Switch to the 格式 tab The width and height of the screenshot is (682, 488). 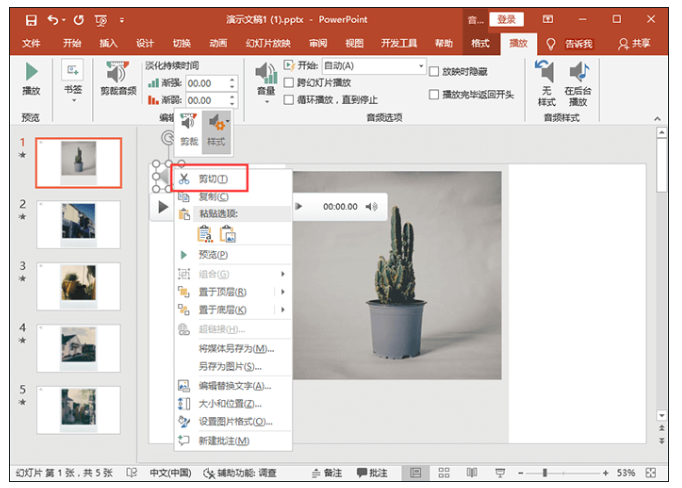point(481,43)
